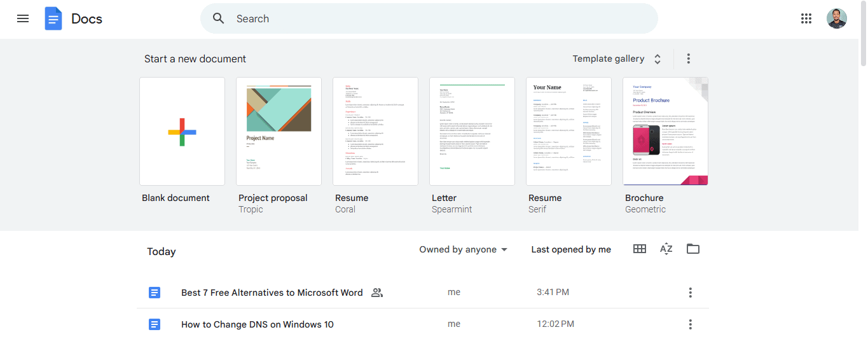Open the account profile avatar
Image resolution: width=868 pixels, height=353 pixels.
coord(837,18)
